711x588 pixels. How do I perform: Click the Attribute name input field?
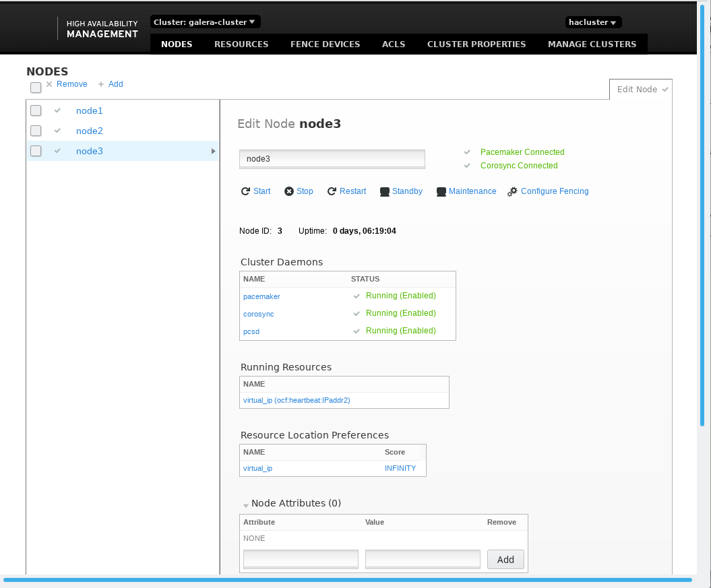pos(301,559)
